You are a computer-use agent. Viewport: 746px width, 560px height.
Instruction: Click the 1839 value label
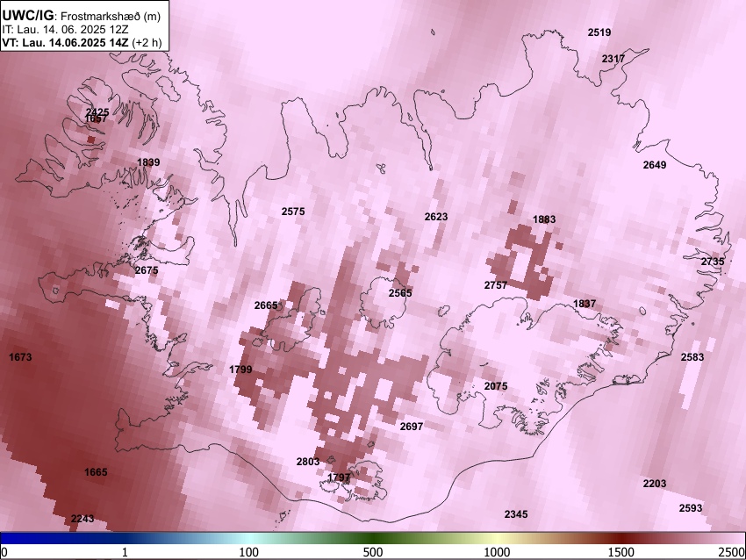click(x=148, y=162)
